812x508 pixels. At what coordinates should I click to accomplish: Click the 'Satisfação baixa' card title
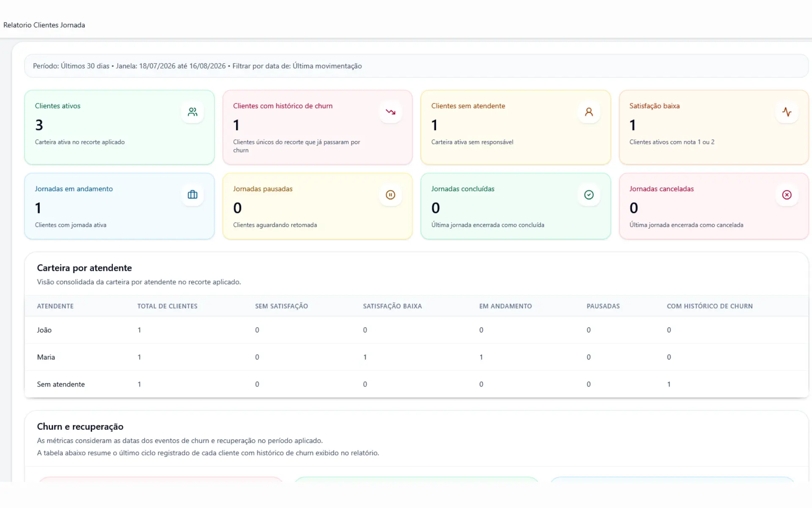click(x=654, y=106)
